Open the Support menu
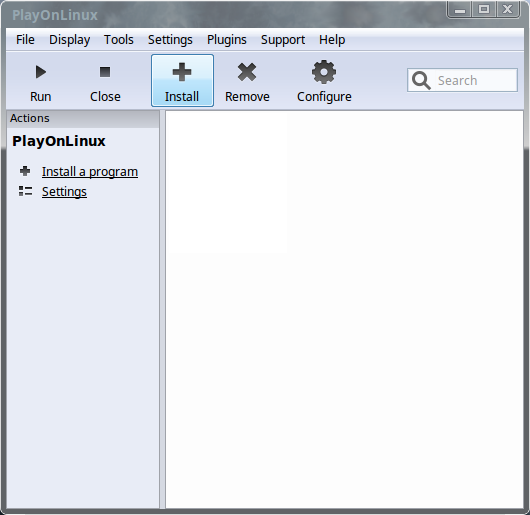 click(x=283, y=40)
